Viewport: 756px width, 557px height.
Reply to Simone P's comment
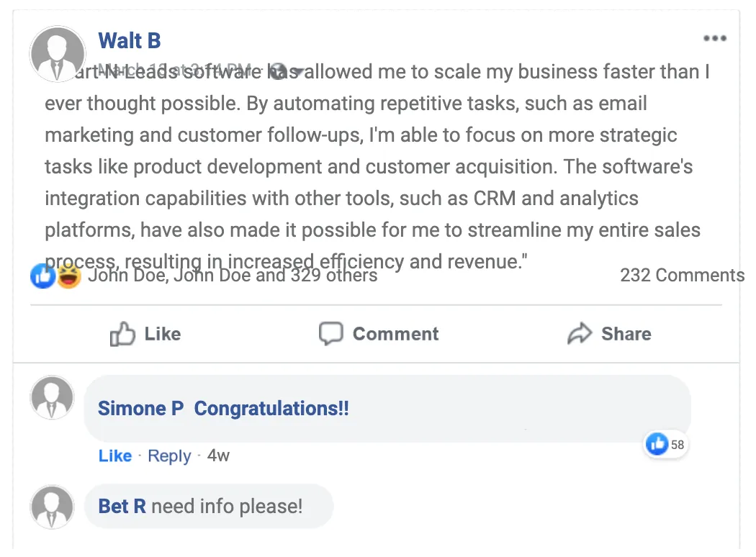tap(169, 456)
